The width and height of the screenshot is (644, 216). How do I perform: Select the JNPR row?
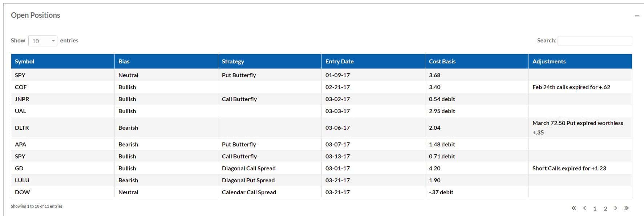click(321, 99)
